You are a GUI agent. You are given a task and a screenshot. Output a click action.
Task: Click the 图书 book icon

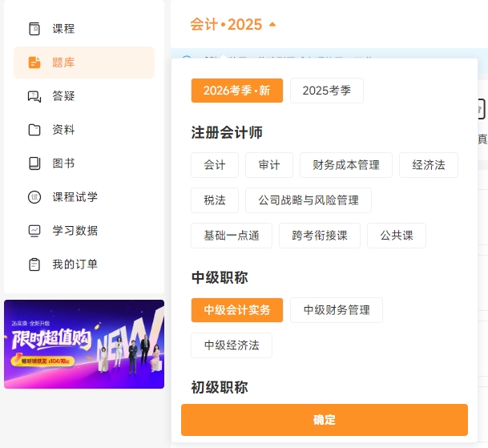coord(34,163)
